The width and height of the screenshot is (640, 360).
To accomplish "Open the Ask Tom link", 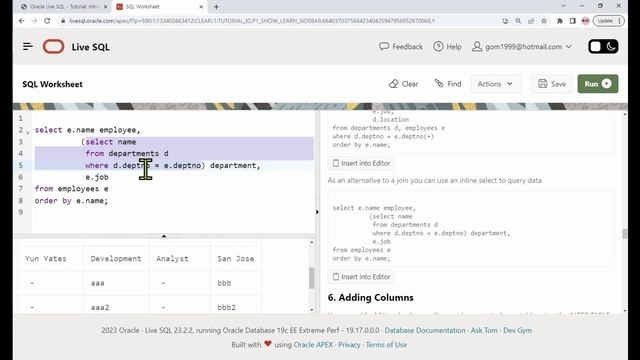I will (484, 330).
